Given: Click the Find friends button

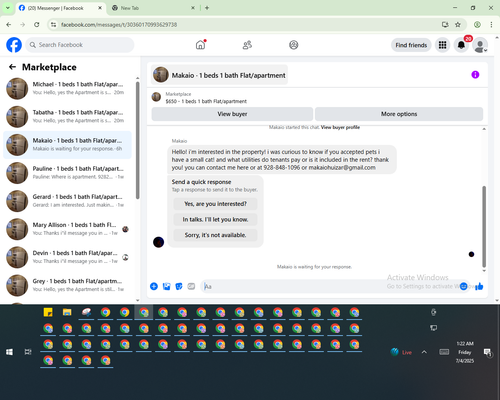Looking at the screenshot, I should (x=411, y=45).
